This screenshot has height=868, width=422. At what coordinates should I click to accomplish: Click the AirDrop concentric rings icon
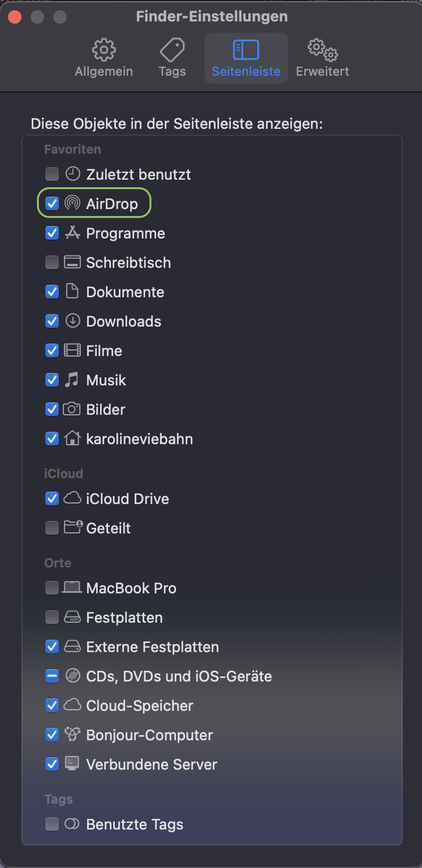click(x=72, y=203)
